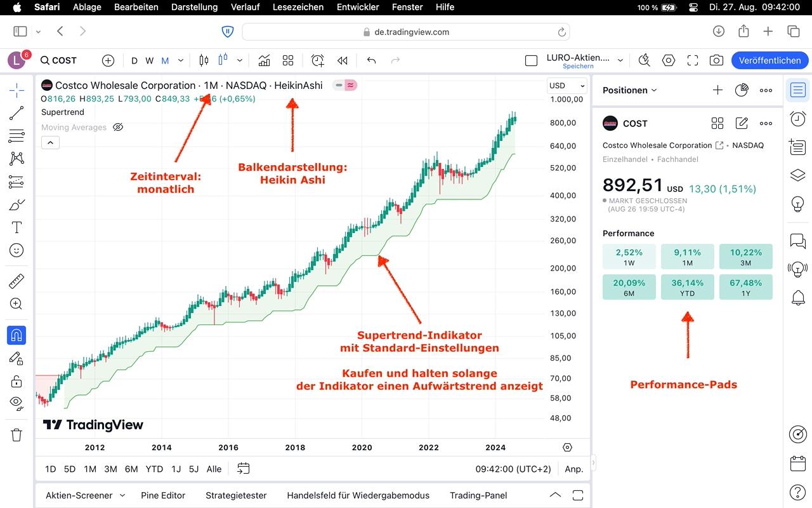Screen dimensions: 812x508
Task: Select the YTD time range button
Action: pyautogui.click(x=154, y=469)
